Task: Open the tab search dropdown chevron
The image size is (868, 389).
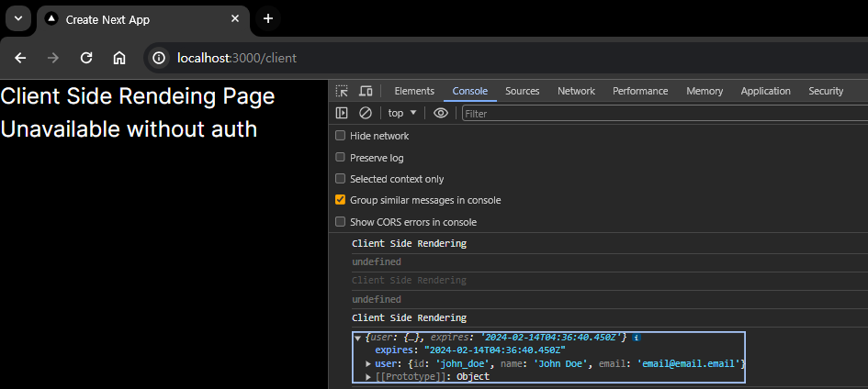Action: pyautogui.click(x=18, y=18)
